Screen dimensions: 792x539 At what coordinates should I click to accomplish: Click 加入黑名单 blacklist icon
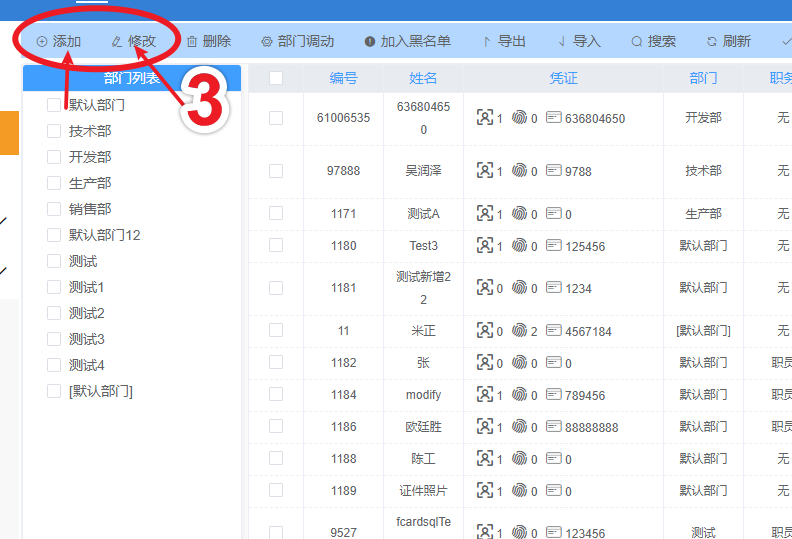(370, 42)
